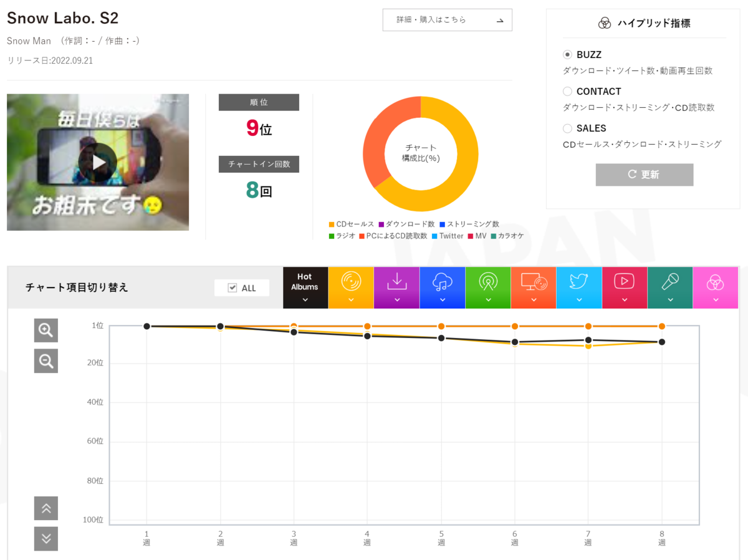Toggle the Twitter bird icon
This screenshot has height=560, width=748.
coord(579,287)
